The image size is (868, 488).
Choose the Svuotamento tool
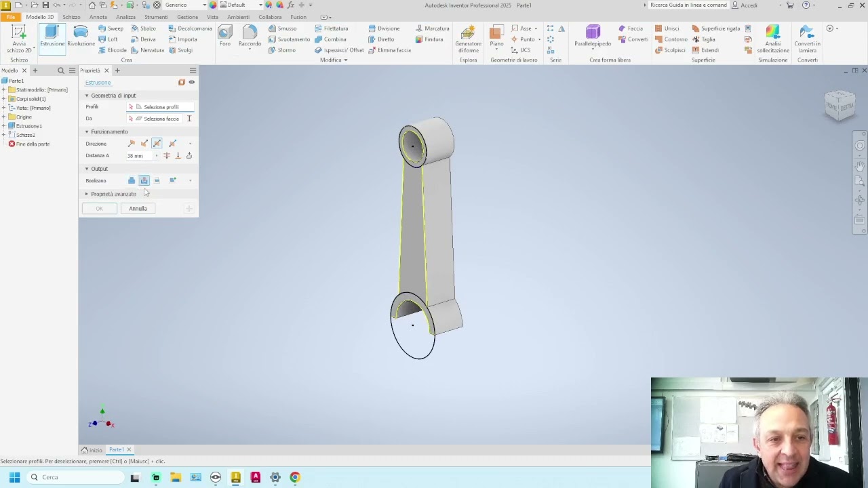[289, 39]
